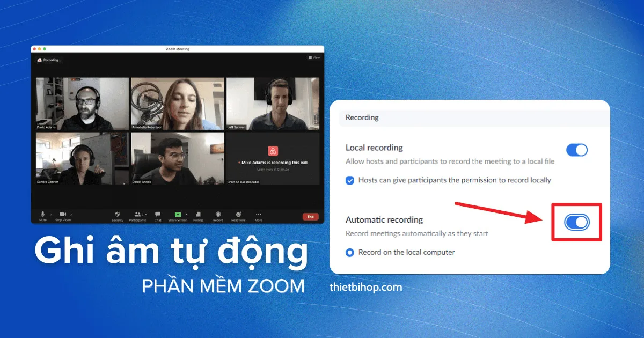Enable Automatic recording toggle
Image resolution: width=644 pixels, height=338 pixels.
576,222
